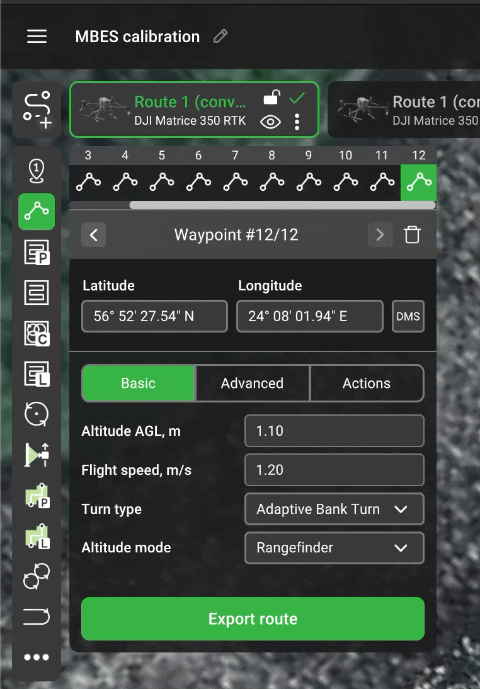Select the Takeoff point tool
Viewport: 480px width, 689px height.
[36, 170]
